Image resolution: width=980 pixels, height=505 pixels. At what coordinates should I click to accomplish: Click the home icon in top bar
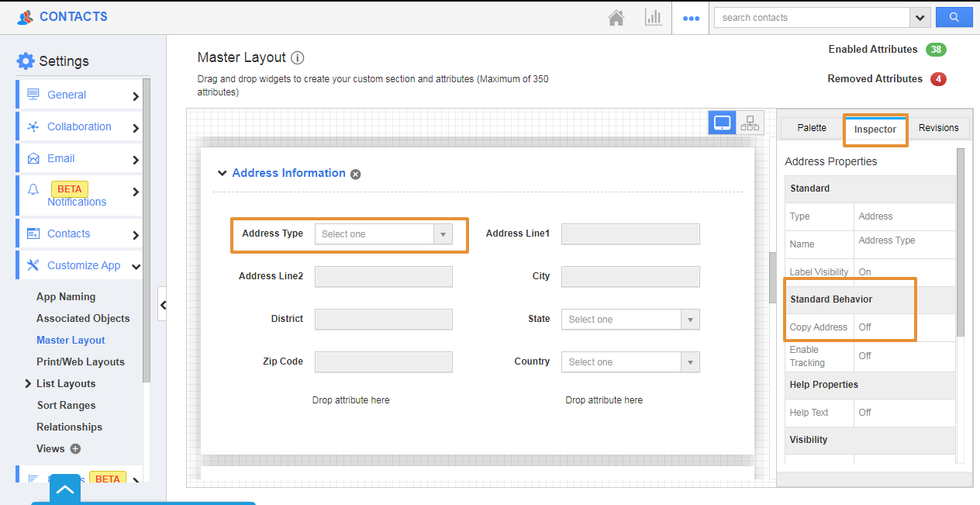click(616, 18)
